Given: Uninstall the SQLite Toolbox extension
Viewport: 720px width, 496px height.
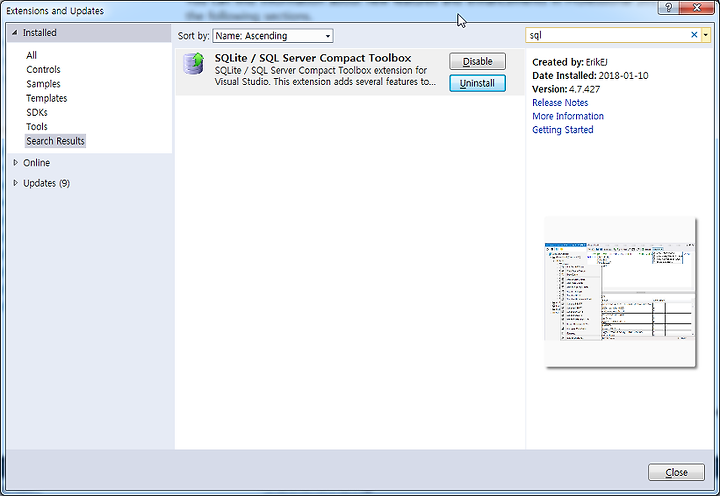Looking at the screenshot, I should [x=478, y=83].
